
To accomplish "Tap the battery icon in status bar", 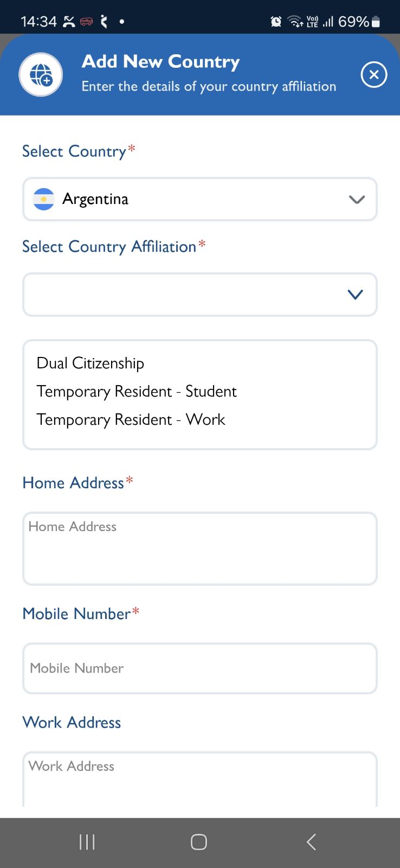I will [x=376, y=22].
